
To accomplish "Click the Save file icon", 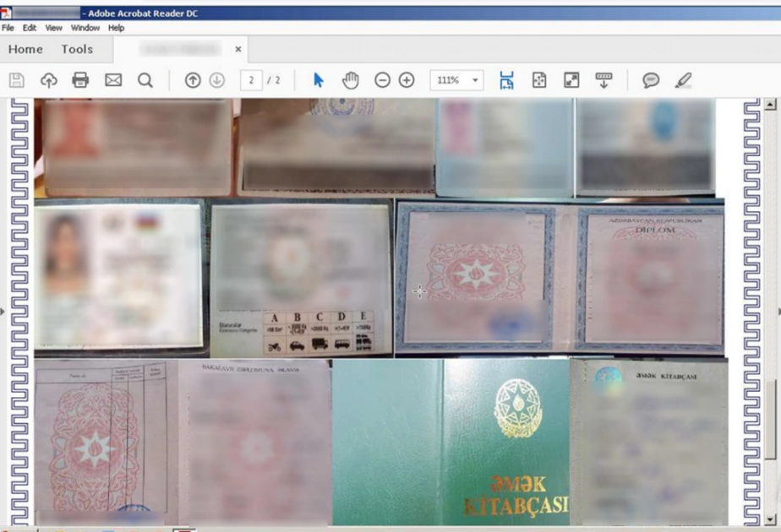I will [x=16, y=80].
